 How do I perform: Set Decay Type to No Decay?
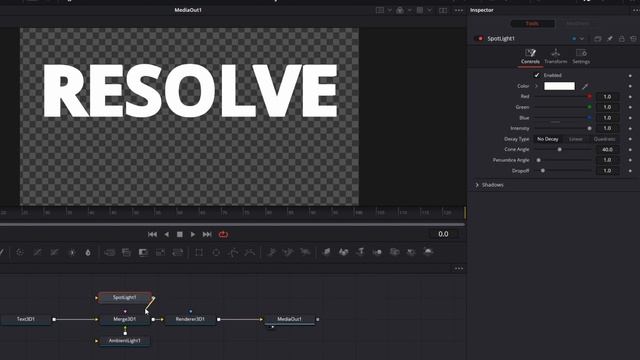(547, 139)
